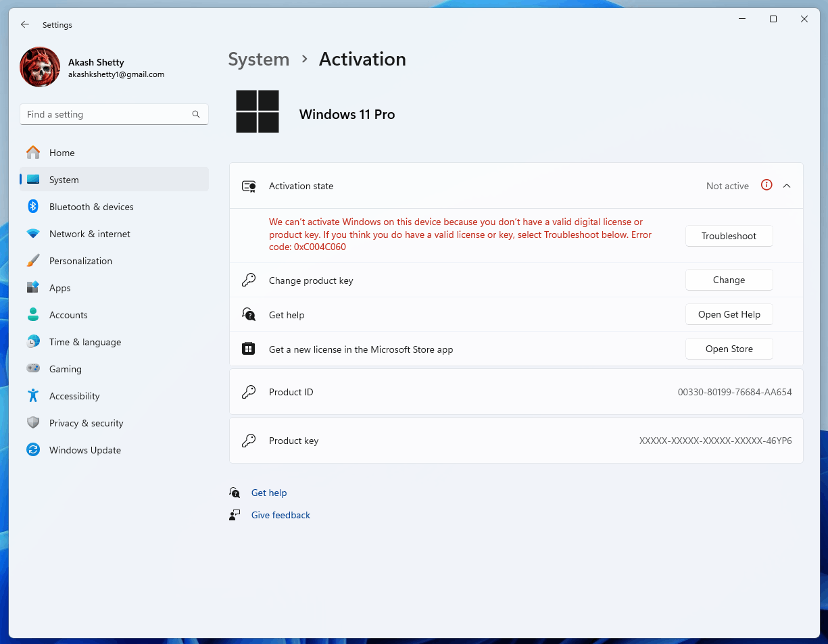
Task: Open Accounts settings page
Action: [114, 315]
